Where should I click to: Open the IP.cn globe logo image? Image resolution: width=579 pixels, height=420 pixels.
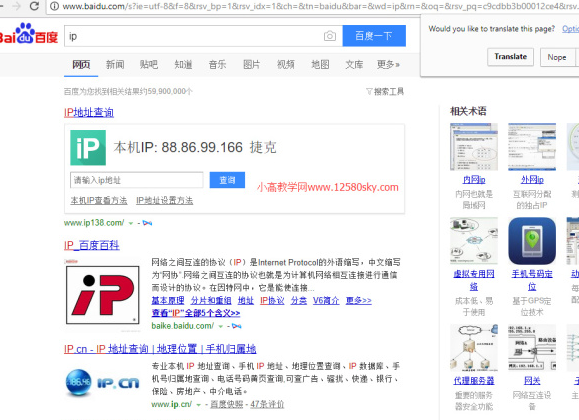pos(103,383)
